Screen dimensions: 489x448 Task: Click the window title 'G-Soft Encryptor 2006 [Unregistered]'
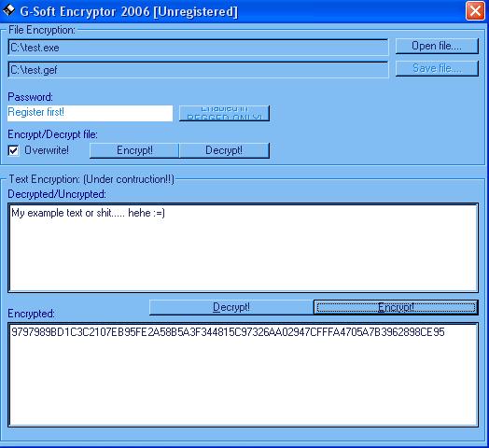(129, 11)
